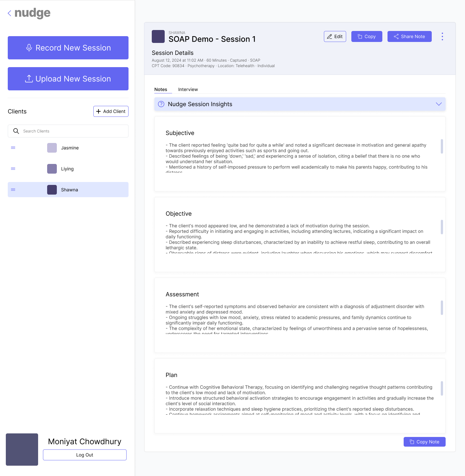Log out of Moniyat Chowdhury's account
Image resolution: width=465 pixels, height=476 pixels.
click(84, 455)
